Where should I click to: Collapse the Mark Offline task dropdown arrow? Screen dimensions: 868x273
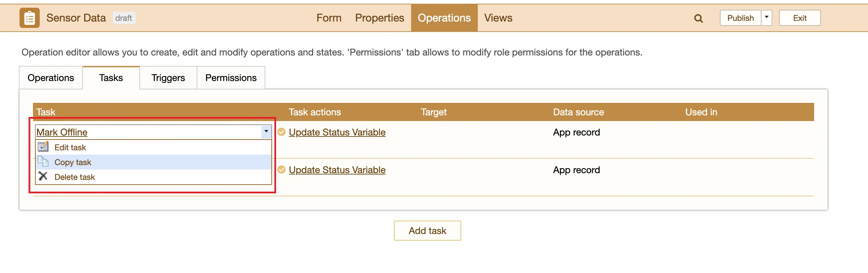(x=266, y=131)
